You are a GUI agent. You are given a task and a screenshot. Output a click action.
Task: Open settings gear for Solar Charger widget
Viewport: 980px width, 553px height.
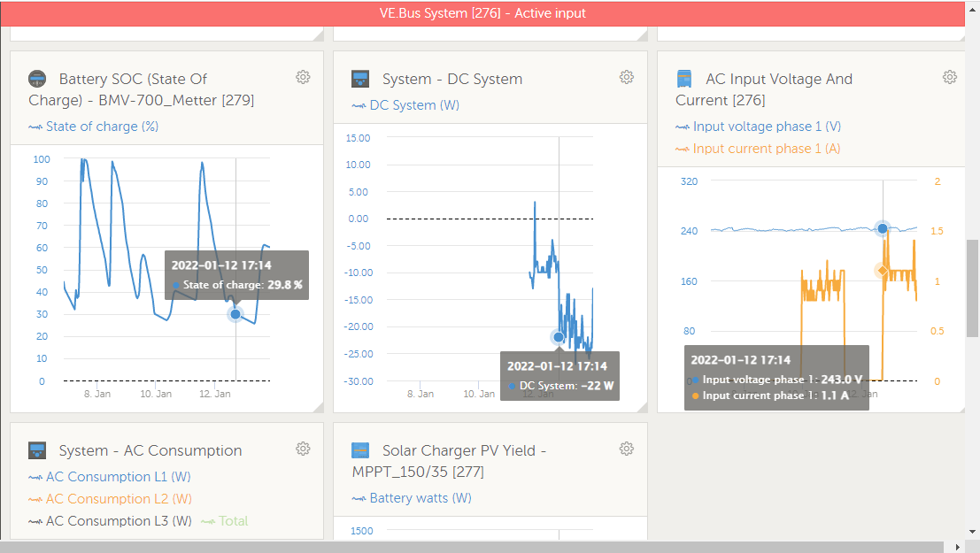click(627, 449)
